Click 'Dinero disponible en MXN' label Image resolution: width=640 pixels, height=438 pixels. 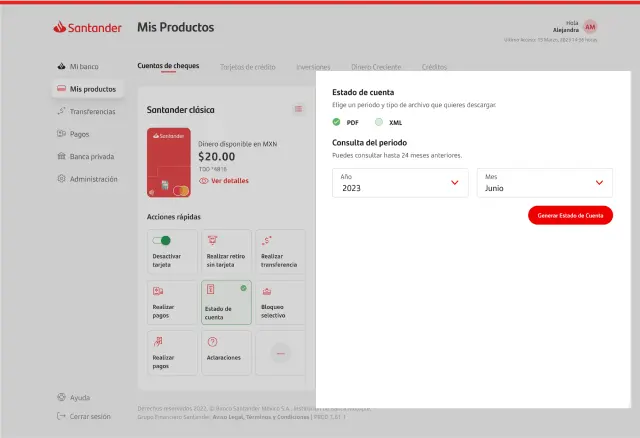238,144
